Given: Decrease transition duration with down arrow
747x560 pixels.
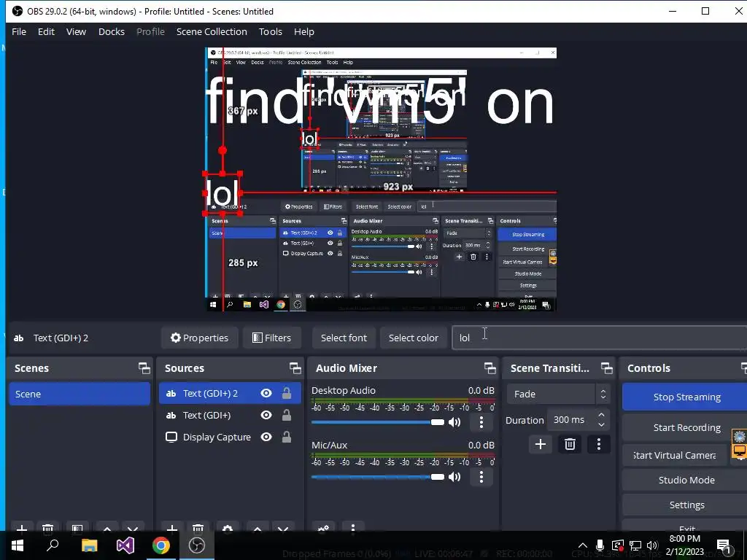Looking at the screenshot, I should pos(601,425).
